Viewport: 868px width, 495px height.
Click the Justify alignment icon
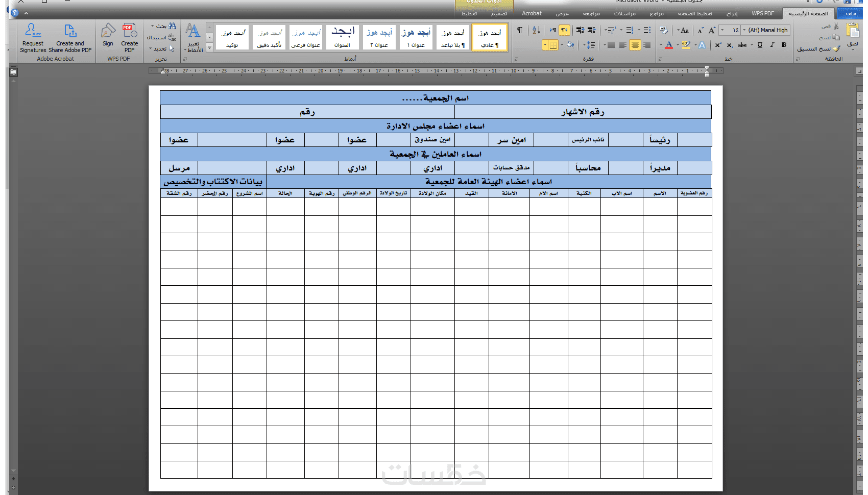tap(611, 45)
